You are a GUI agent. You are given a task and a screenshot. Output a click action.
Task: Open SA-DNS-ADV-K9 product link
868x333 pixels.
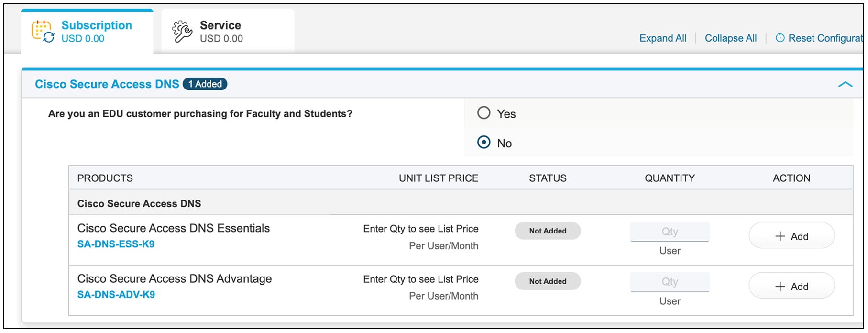coord(116,295)
